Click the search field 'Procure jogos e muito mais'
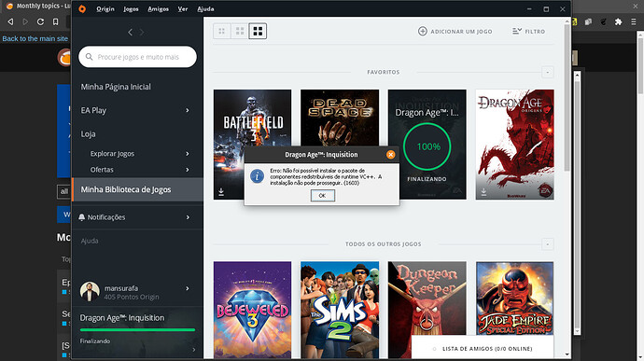This screenshot has width=644, height=361. 137,57
